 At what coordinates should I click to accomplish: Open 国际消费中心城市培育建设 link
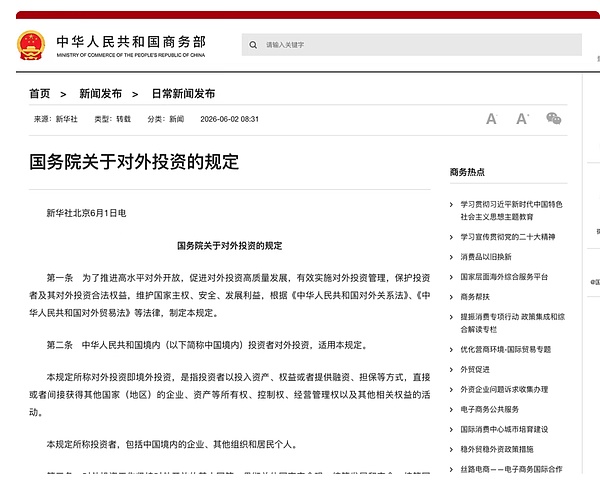504,429
